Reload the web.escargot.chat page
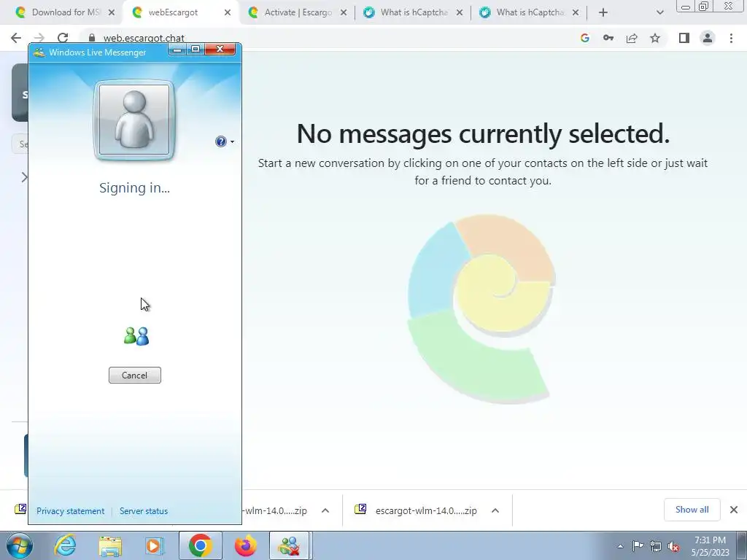 pyautogui.click(x=63, y=38)
